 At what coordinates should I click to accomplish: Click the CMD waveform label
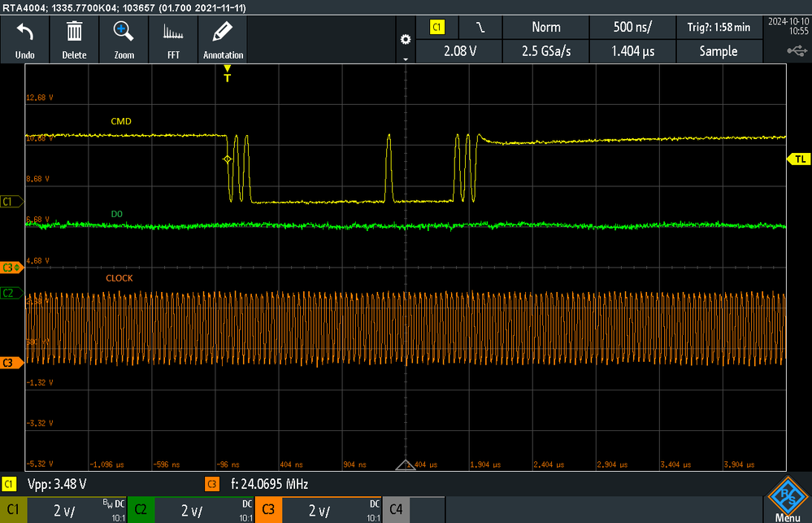121,121
